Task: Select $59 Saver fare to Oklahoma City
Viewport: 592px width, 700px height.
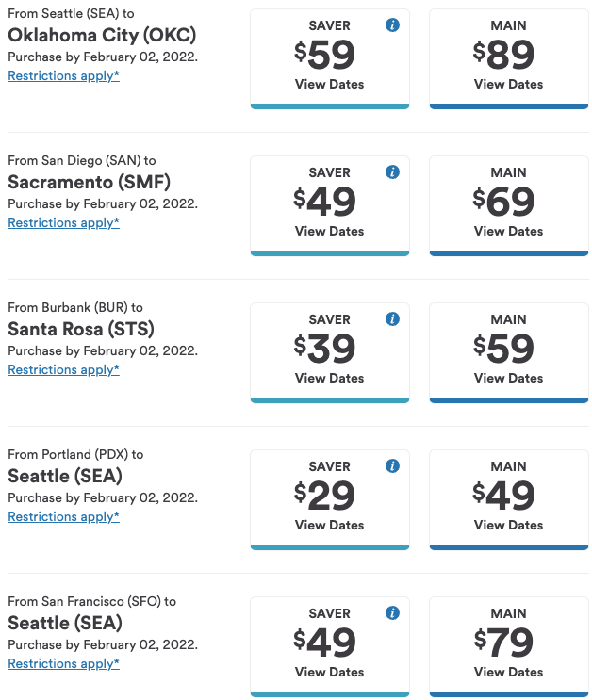Action: click(x=330, y=59)
